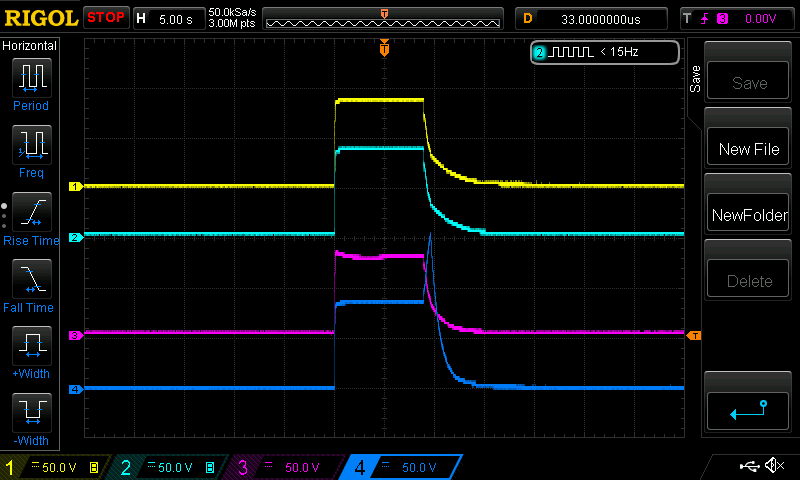The height and width of the screenshot is (480, 800).
Task: Click the T trigger label
Action: click(x=687, y=19)
